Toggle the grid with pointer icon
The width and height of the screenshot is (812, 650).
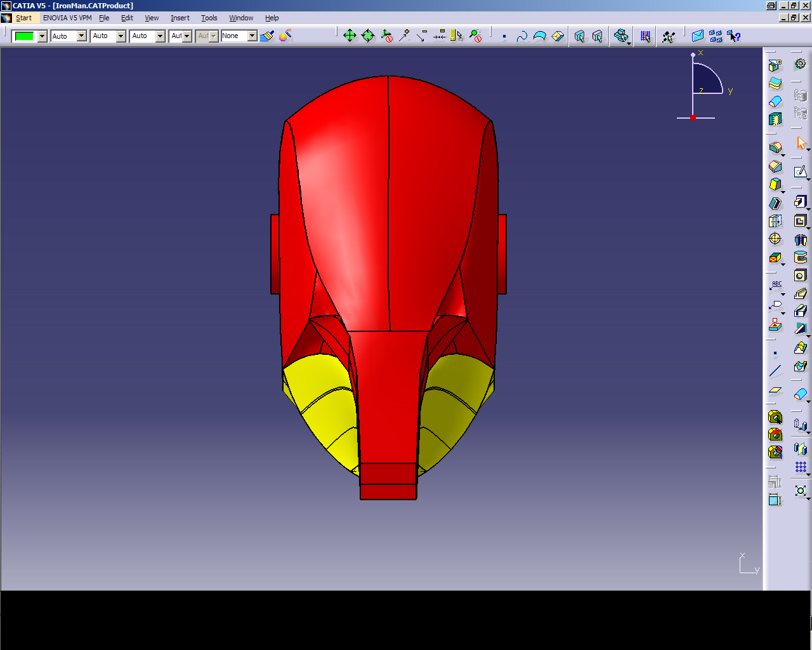coord(645,37)
